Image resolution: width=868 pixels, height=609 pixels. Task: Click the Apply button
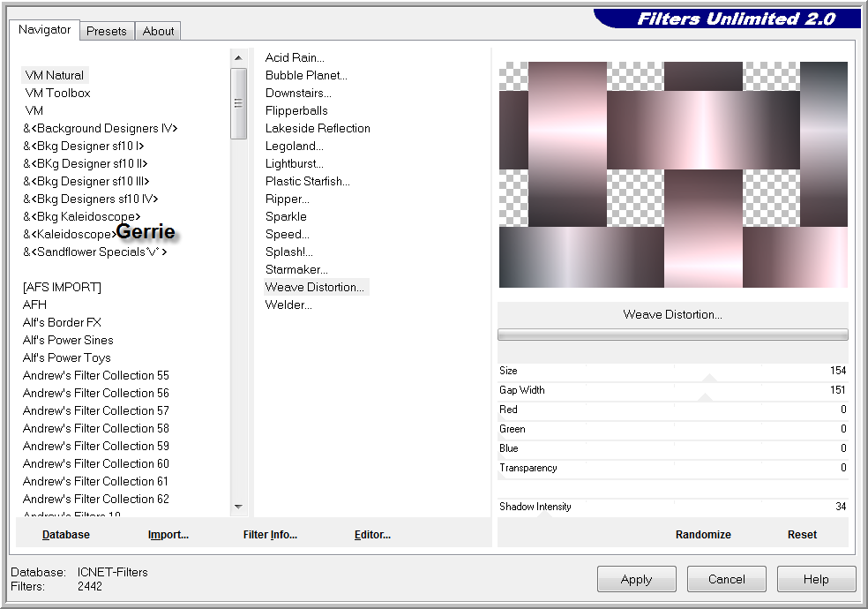[x=636, y=580]
